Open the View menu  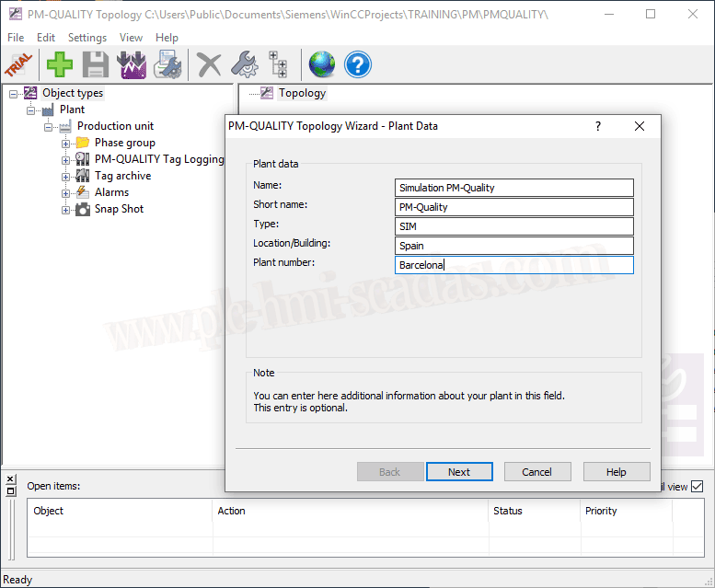click(x=131, y=38)
